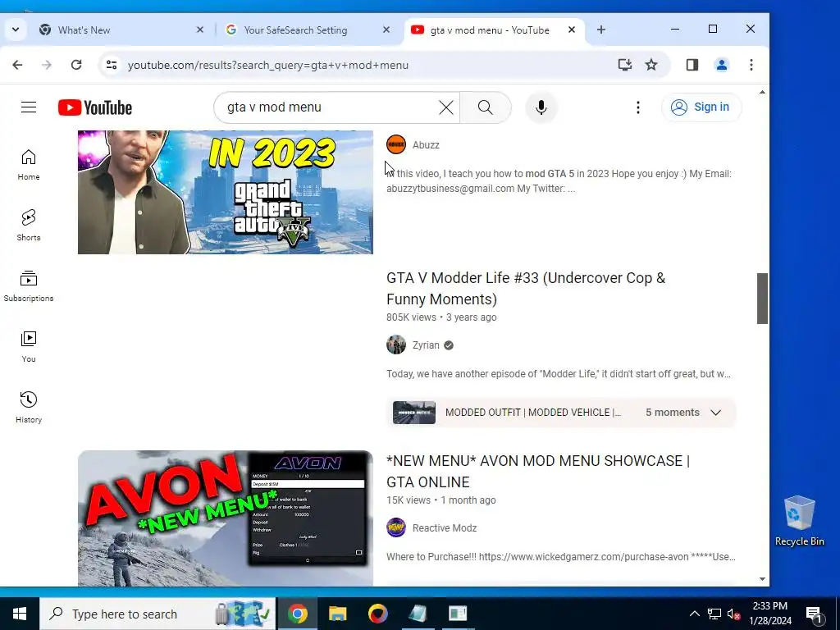Click the page scrollbar thumb
Viewport: 840px width, 630px height.
point(762,299)
